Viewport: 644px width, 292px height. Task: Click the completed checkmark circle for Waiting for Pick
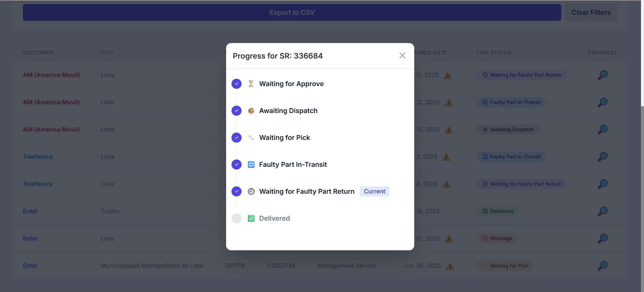point(237,138)
